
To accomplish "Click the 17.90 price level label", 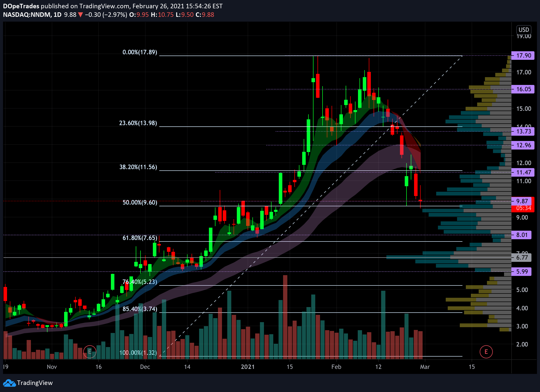I will tap(523, 56).
